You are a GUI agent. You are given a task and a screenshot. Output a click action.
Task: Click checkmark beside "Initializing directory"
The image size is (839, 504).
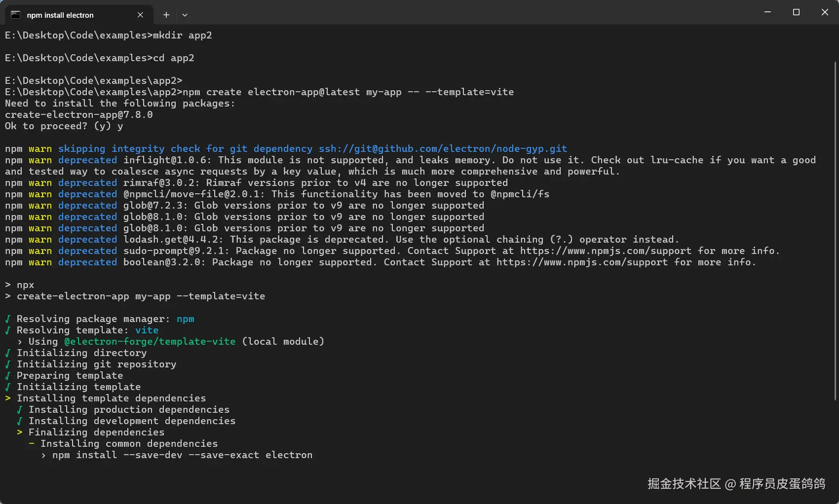click(x=8, y=353)
